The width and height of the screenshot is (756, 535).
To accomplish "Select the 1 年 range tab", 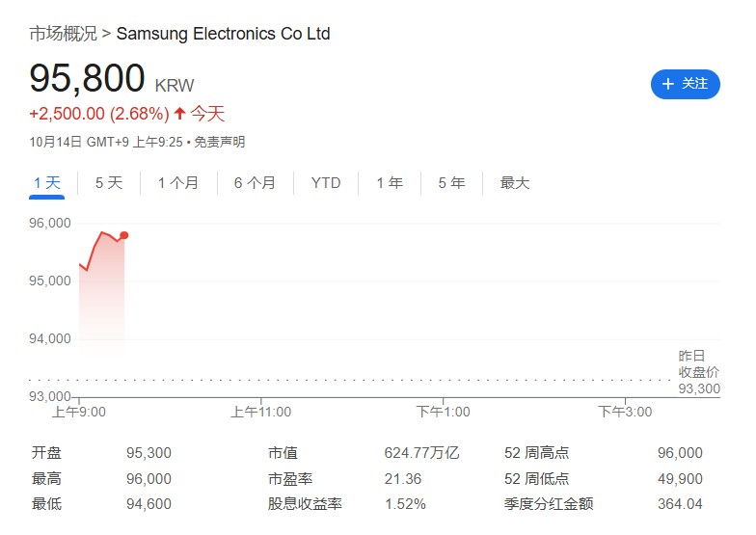I will pyautogui.click(x=390, y=183).
